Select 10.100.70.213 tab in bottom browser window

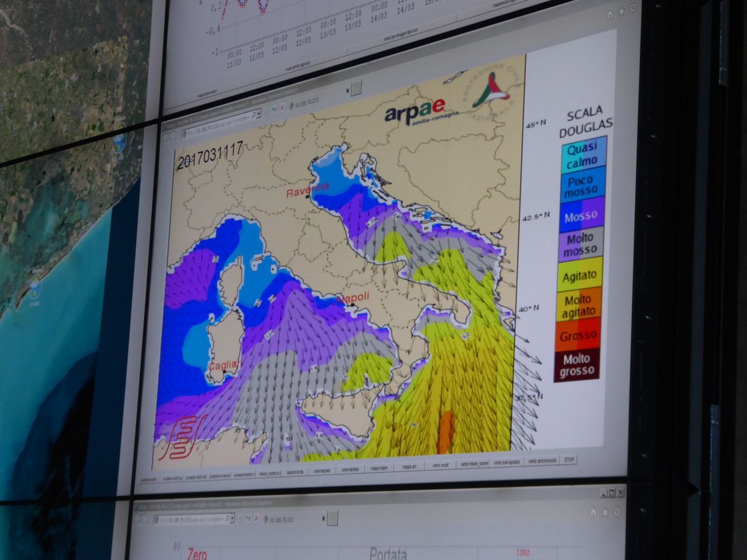[x=280, y=518]
